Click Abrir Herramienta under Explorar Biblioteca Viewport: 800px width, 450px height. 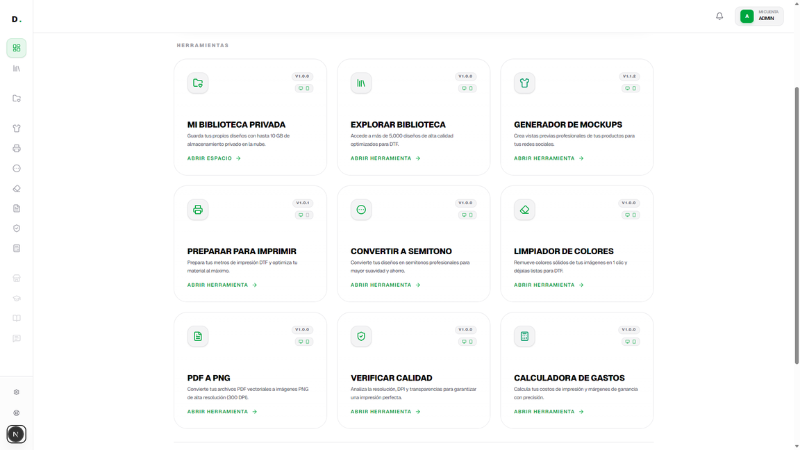385,158
